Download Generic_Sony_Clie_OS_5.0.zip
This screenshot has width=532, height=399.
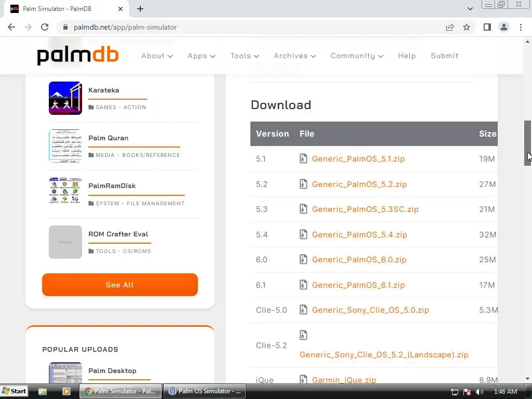[x=370, y=310]
